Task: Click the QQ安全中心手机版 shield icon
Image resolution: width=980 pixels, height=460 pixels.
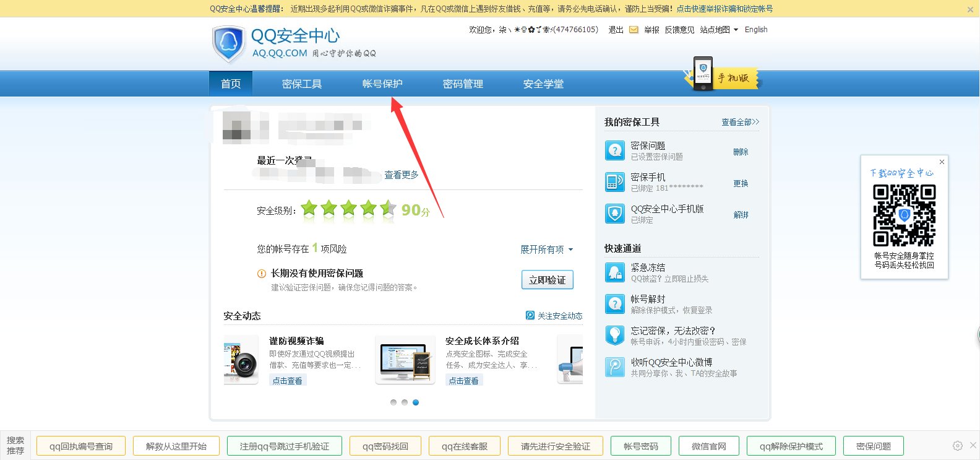Action: 614,214
